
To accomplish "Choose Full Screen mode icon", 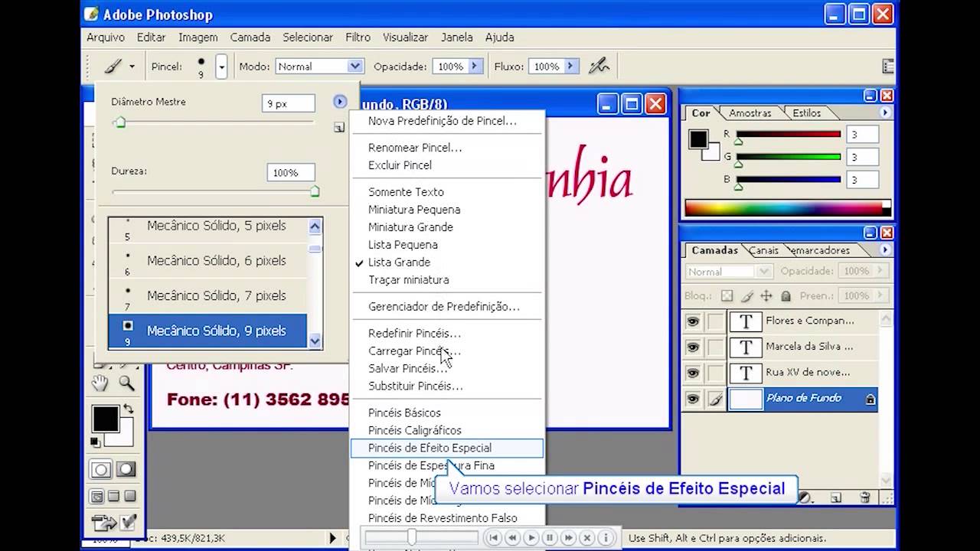I will [129, 497].
